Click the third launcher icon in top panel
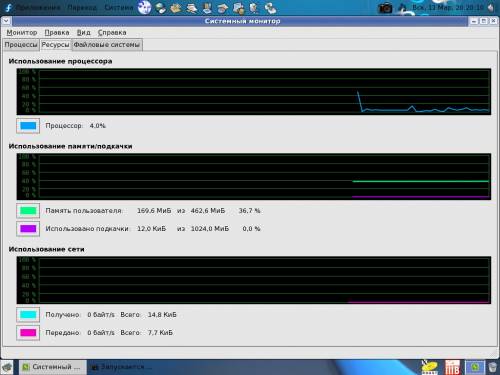 click(x=176, y=8)
